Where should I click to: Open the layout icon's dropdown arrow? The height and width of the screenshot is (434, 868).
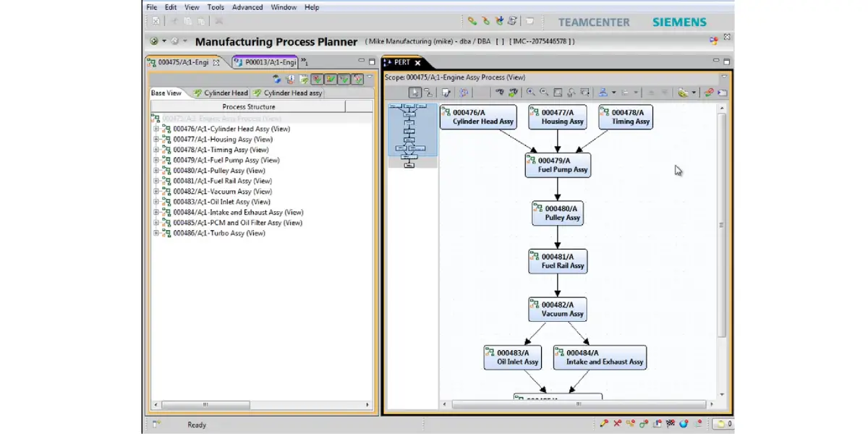[x=614, y=93]
